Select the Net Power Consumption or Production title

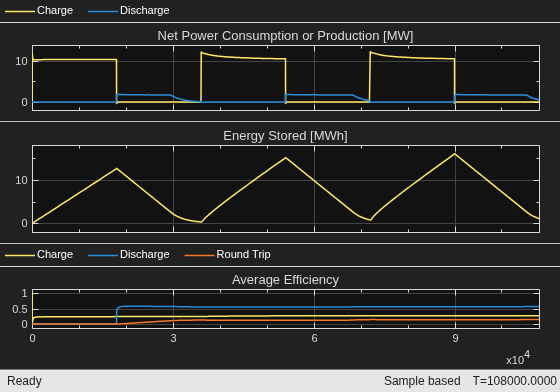[x=285, y=36]
